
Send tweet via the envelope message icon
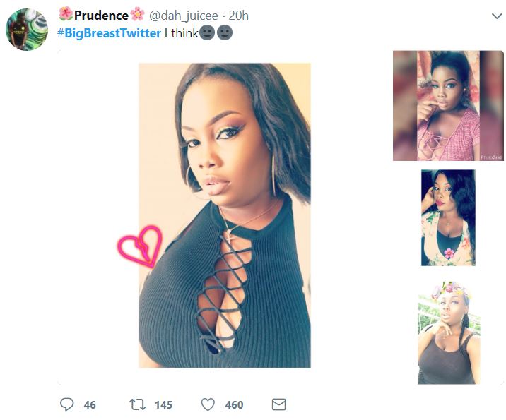[279, 404]
